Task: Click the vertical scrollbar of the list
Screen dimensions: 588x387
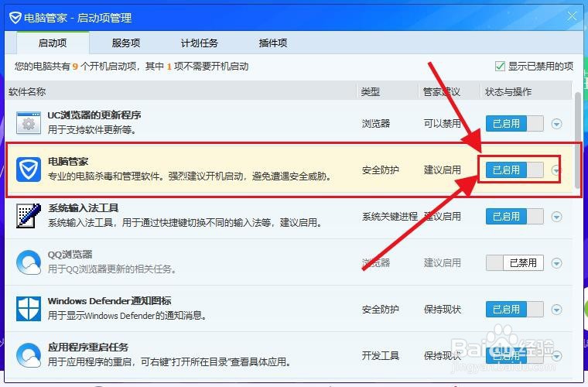Action: 578,140
